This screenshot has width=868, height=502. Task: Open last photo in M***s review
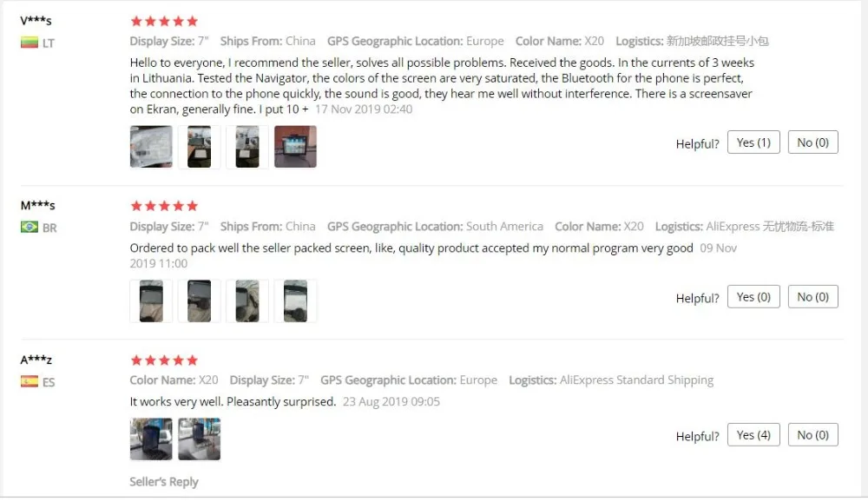(x=296, y=301)
